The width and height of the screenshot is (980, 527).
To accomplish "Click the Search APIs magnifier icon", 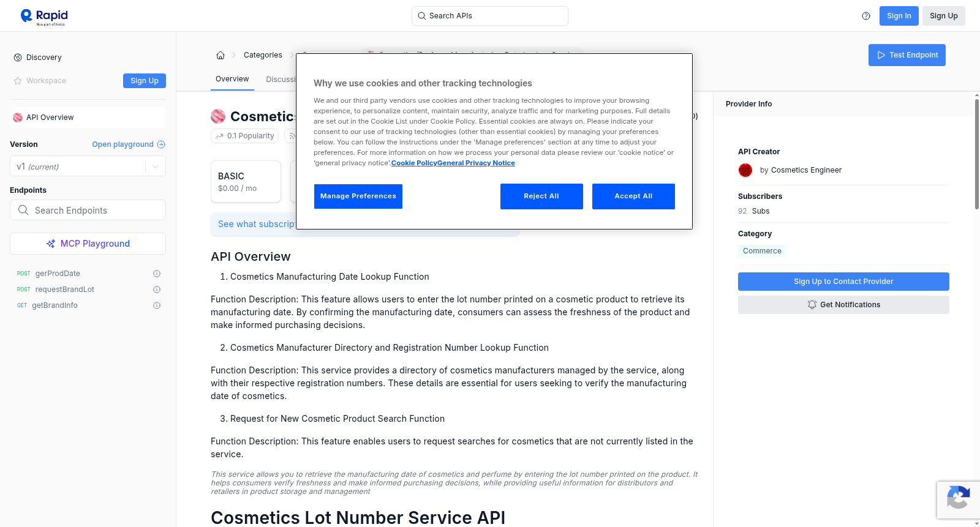I will [422, 16].
